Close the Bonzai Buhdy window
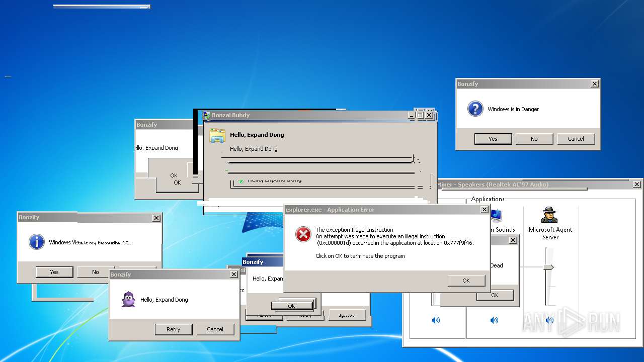 pos(429,115)
